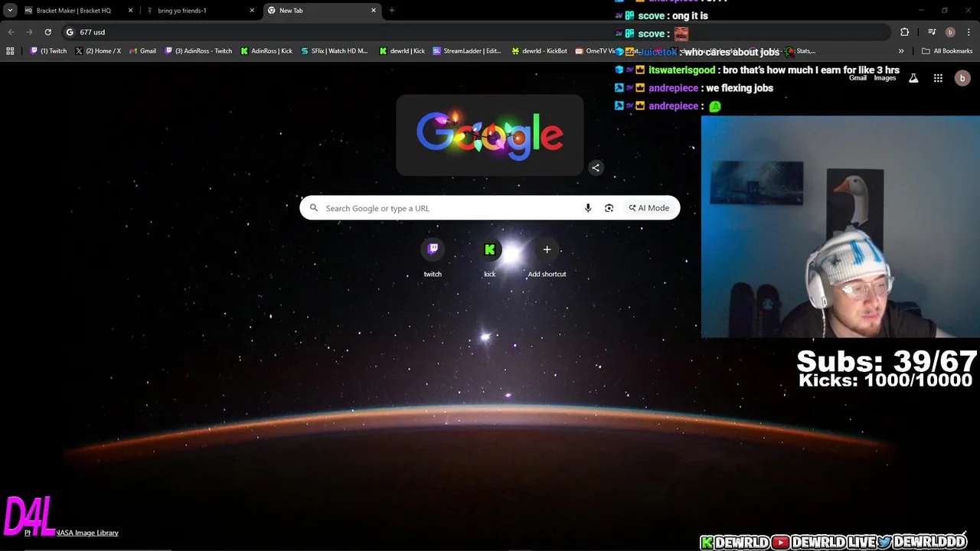Close the New Tab tab

(x=374, y=11)
